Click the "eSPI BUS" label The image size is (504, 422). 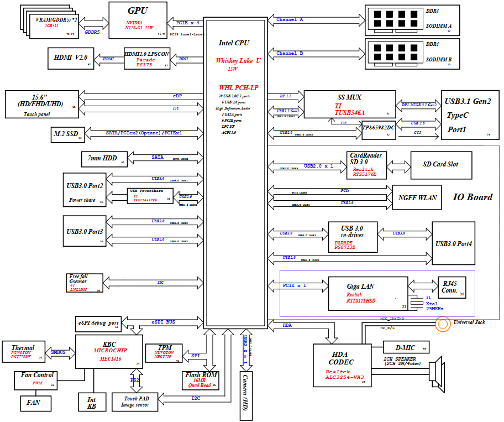pyautogui.click(x=163, y=322)
